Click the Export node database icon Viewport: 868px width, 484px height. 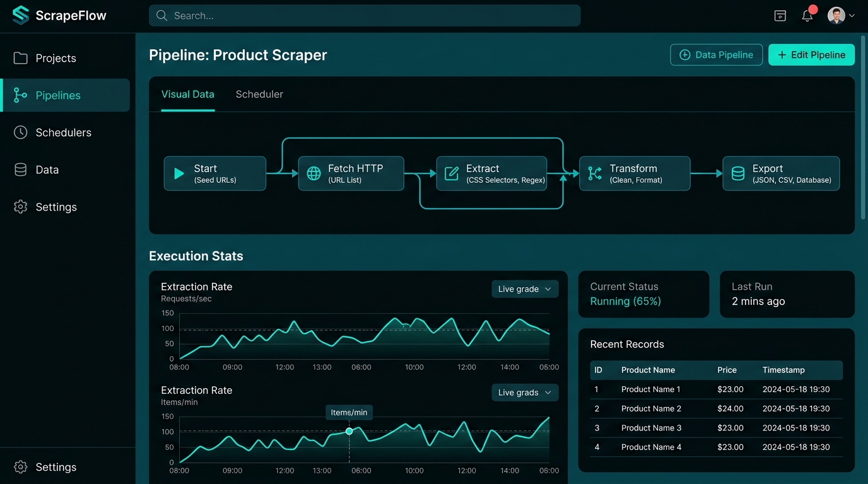point(738,173)
